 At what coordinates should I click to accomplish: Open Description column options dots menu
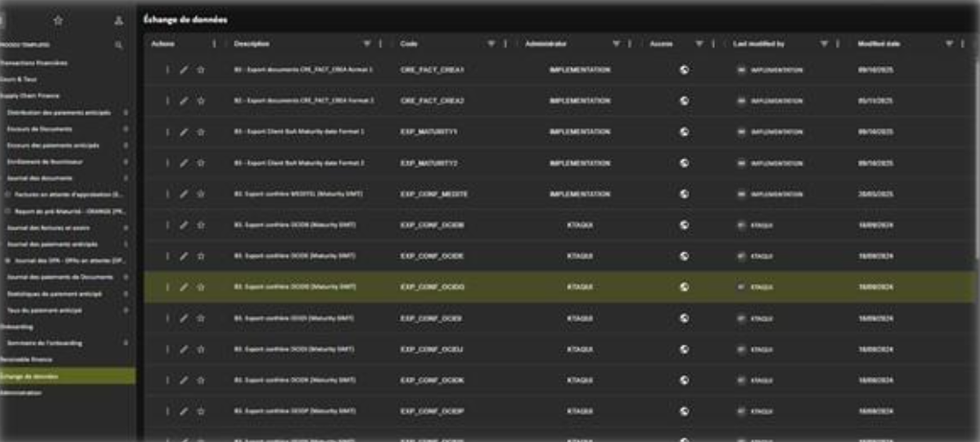coord(380,44)
